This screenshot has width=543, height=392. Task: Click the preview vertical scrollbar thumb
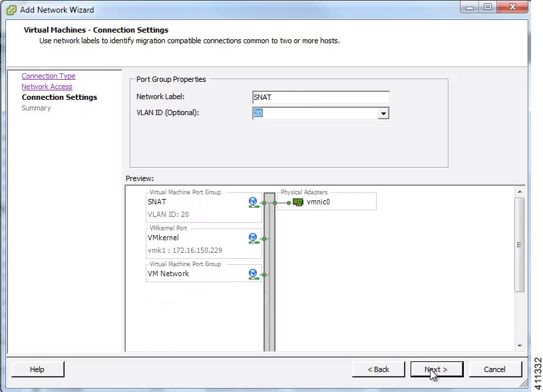tap(519, 245)
